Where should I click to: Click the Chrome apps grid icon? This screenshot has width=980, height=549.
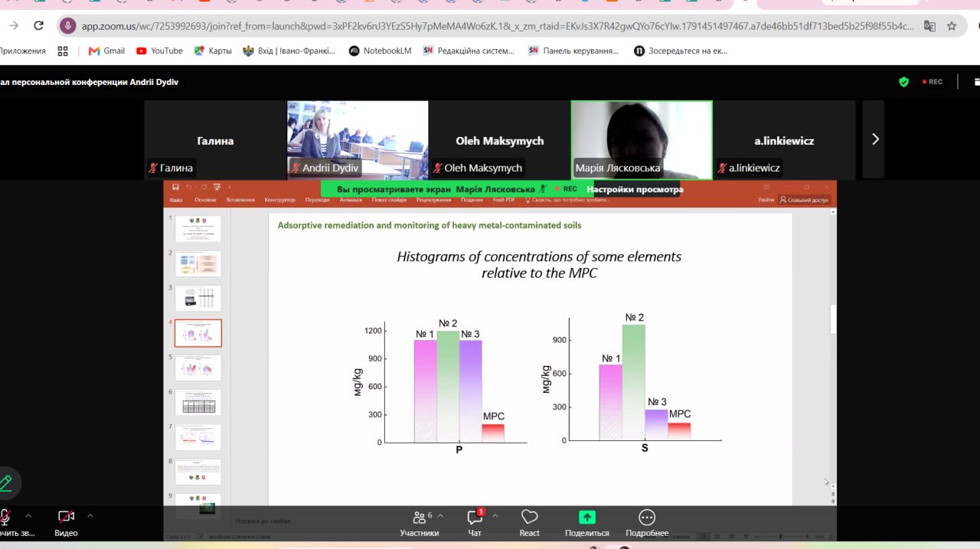point(63,51)
